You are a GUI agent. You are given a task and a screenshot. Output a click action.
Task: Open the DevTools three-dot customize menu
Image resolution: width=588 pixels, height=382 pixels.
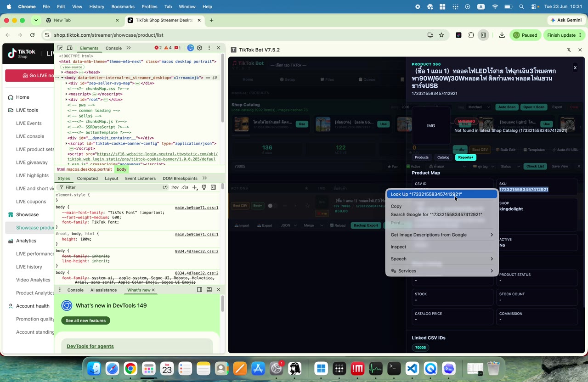(209, 48)
